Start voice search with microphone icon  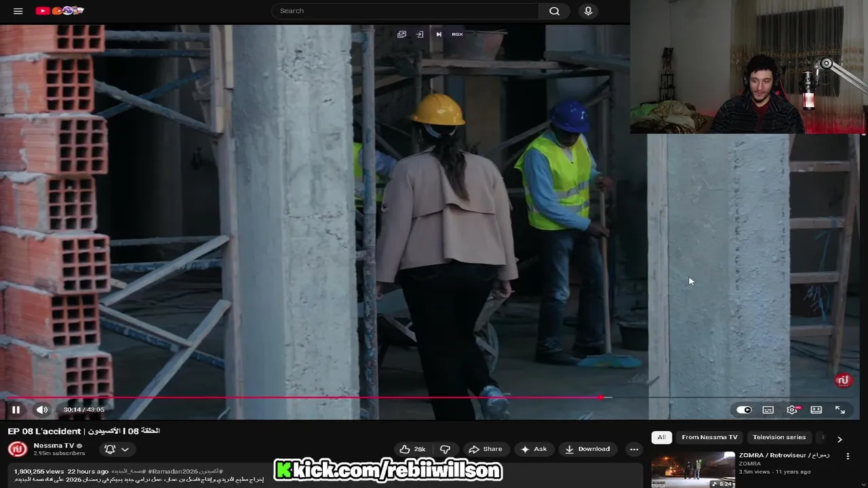tap(588, 11)
